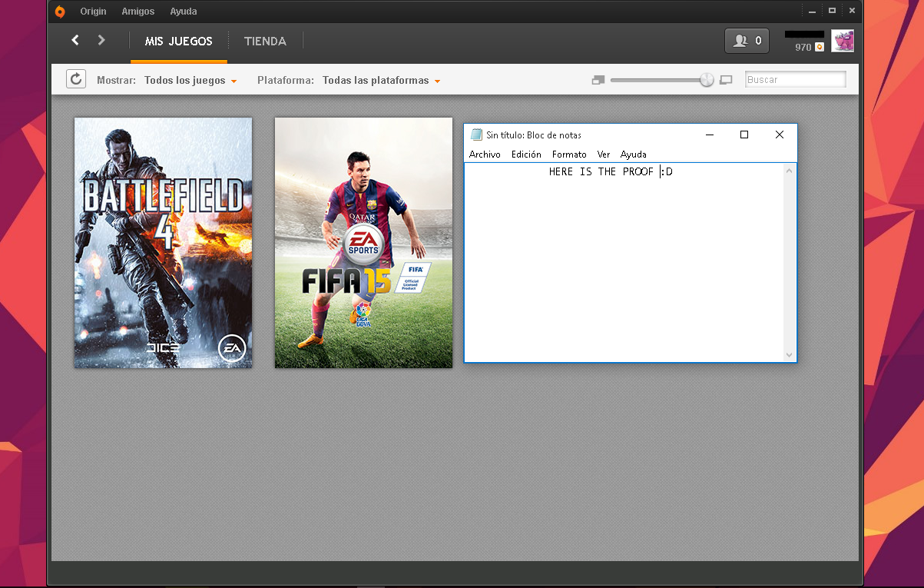Go back with the left arrow
Screen dimensions: 924x588
coord(75,40)
